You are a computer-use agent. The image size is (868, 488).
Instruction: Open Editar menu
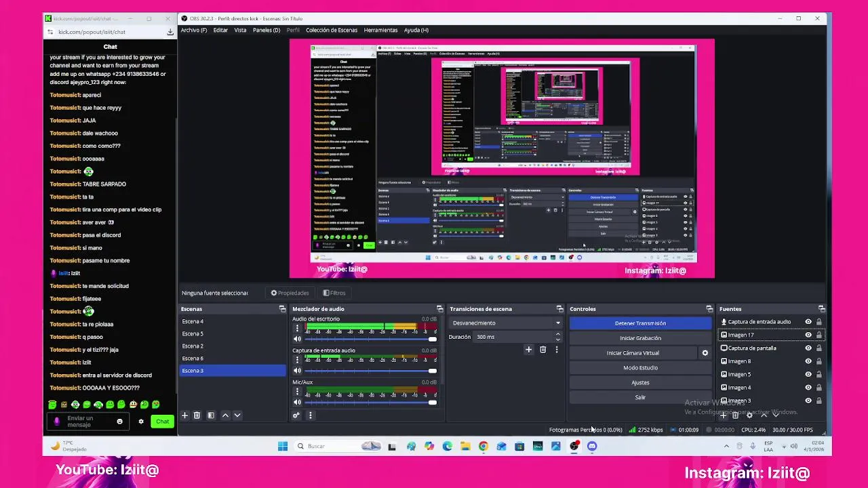point(220,30)
